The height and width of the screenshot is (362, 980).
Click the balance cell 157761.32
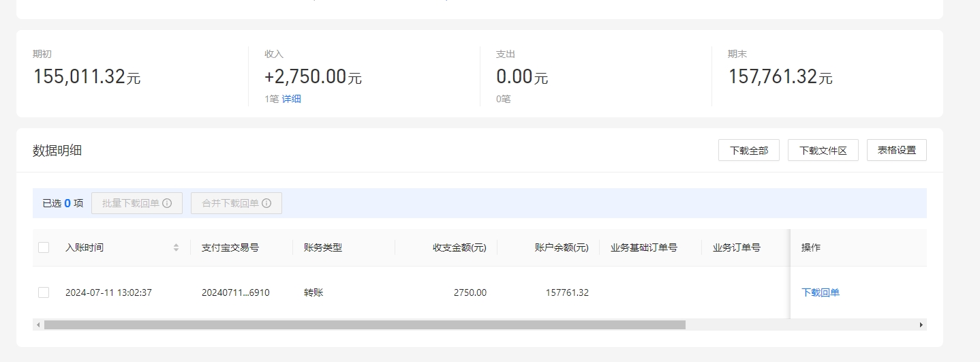(x=567, y=292)
